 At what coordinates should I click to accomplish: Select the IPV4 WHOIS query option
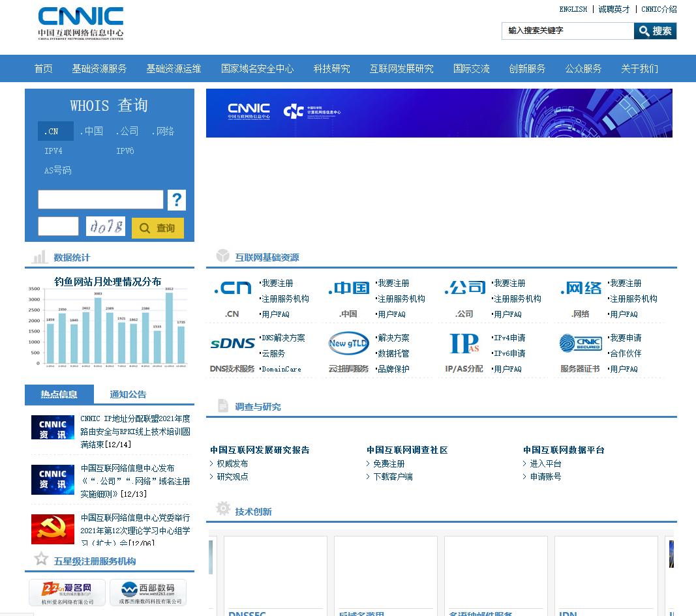click(53, 151)
